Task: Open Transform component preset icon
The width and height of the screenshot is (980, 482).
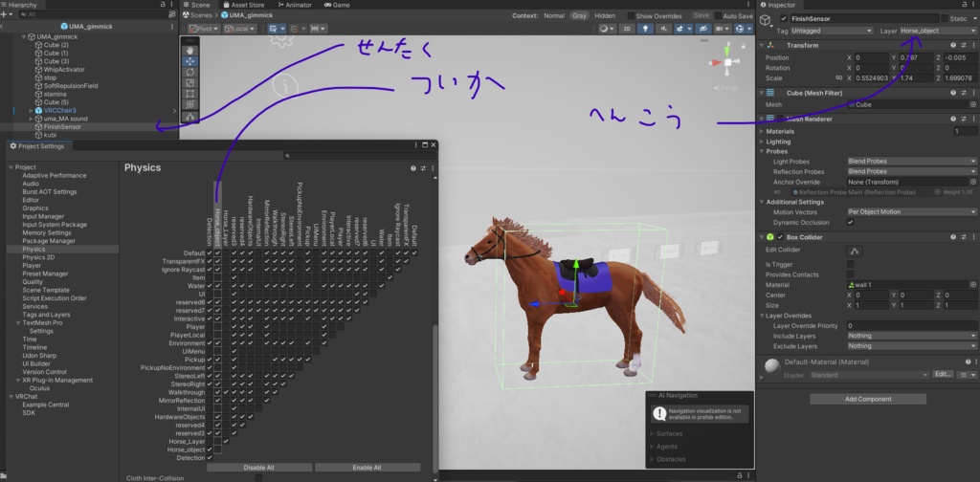Action: (963, 45)
